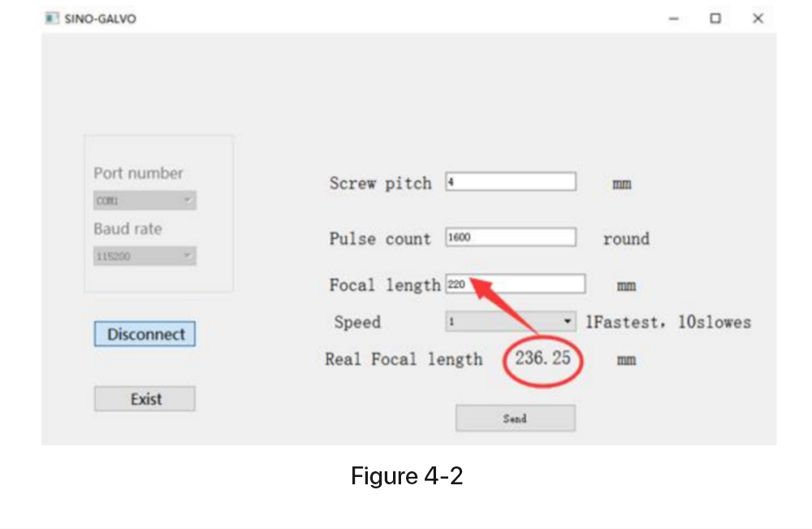The height and width of the screenshot is (529, 812).
Task: Maximize the SINO-GALVO window
Action: pos(715,19)
